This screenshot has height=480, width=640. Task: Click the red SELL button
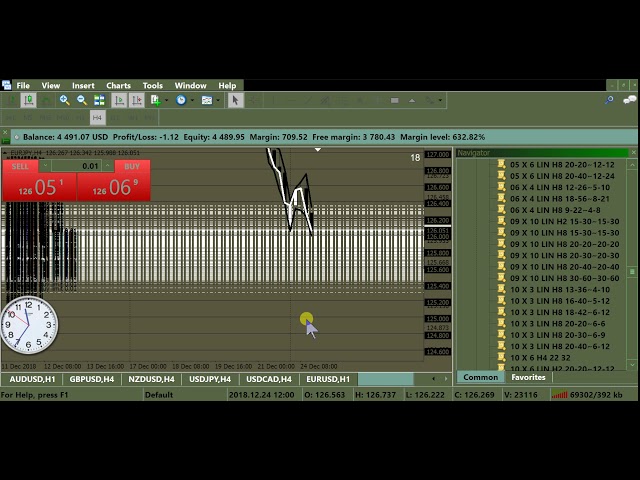(20, 166)
